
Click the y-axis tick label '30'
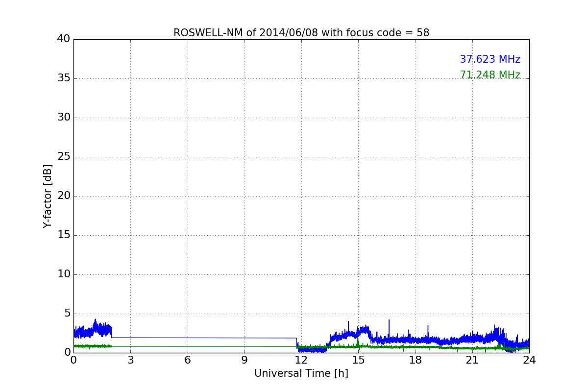(x=64, y=117)
